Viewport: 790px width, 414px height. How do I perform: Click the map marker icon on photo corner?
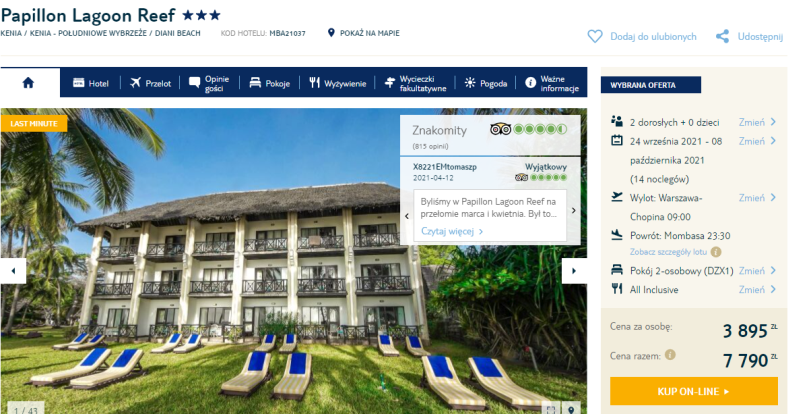(571, 409)
